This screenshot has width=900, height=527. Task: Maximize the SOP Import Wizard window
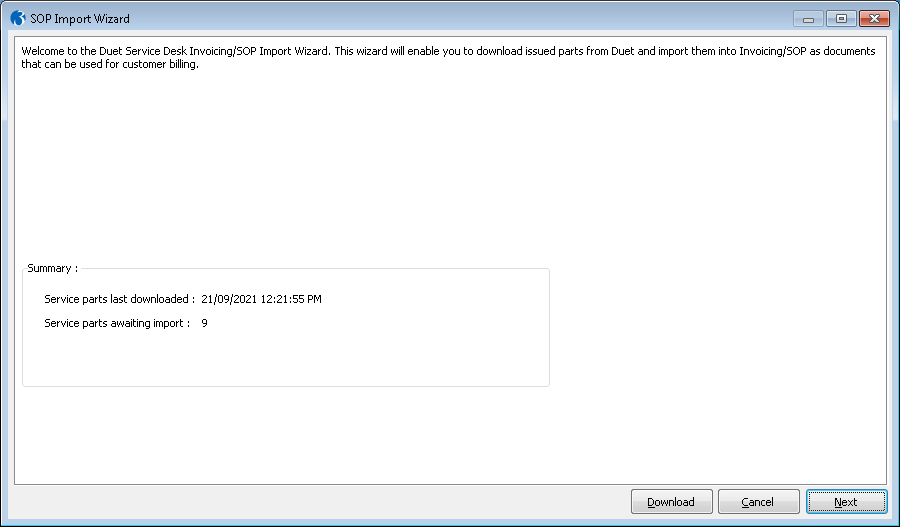[841, 19]
